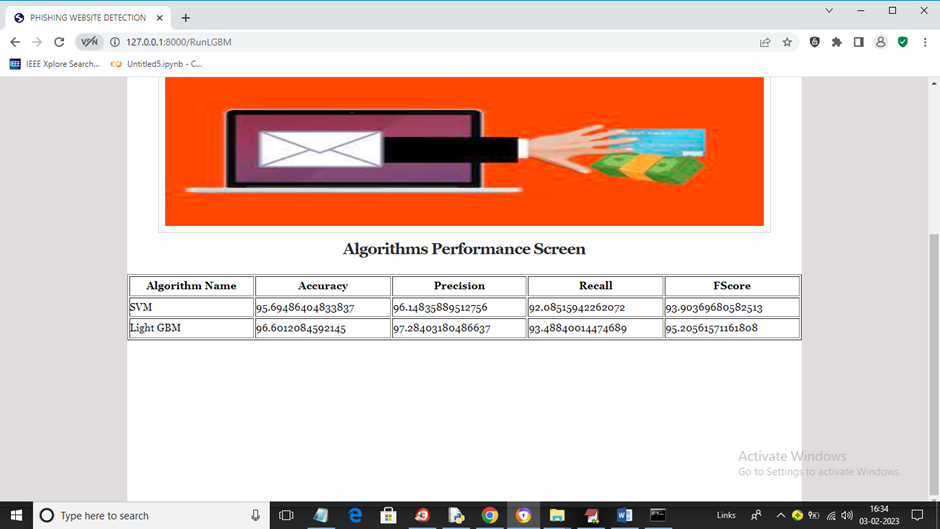Select the SVM algorithm name cell
Viewport: 940px width, 529px height.
click(x=191, y=307)
